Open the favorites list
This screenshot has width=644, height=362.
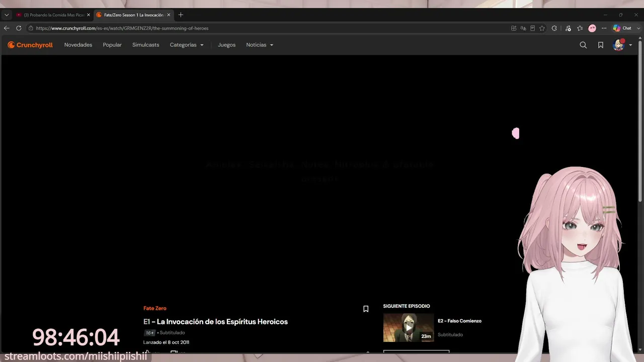(580, 28)
